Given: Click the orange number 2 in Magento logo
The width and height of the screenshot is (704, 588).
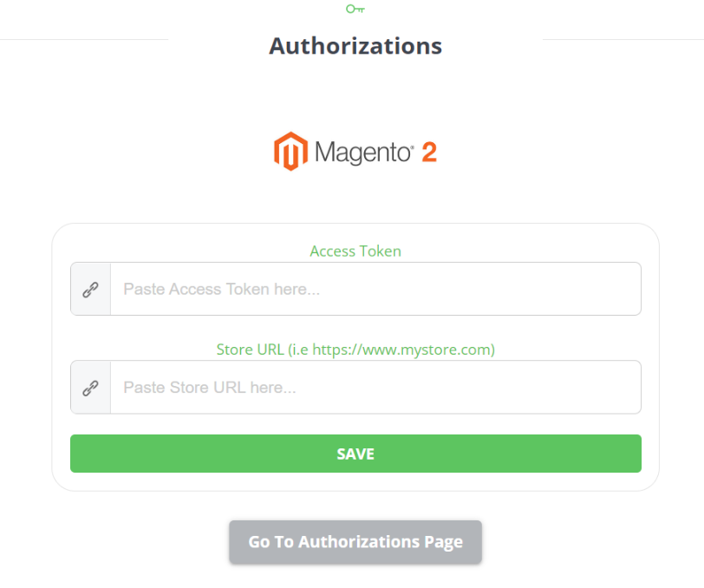Looking at the screenshot, I should pos(429,153).
